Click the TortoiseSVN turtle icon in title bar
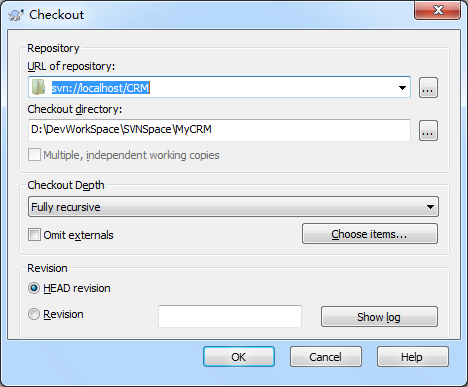The image size is (468, 387). click(16, 15)
